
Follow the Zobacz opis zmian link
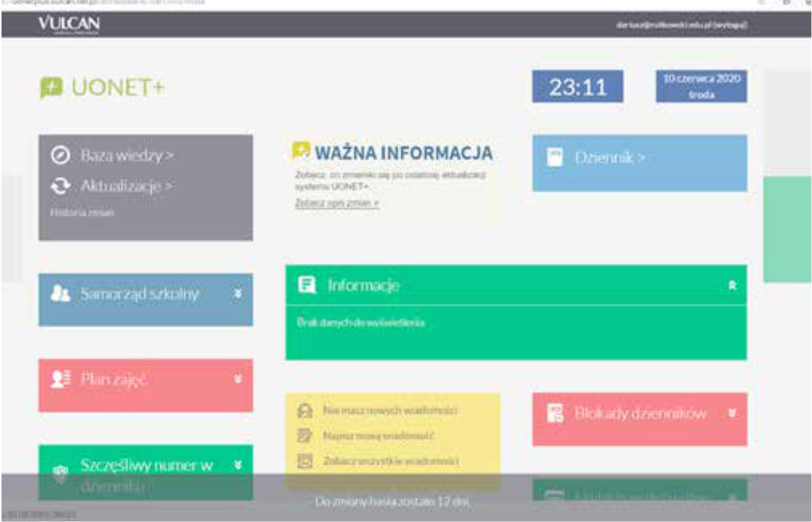pos(337,203)
